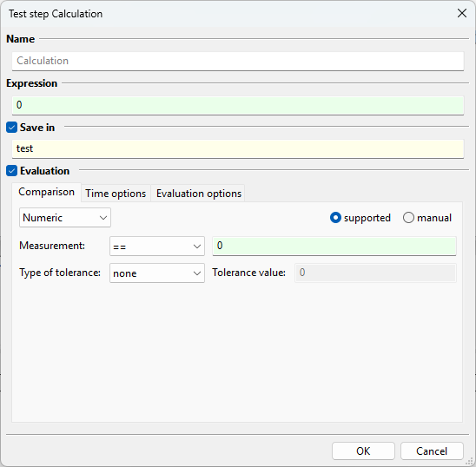
Task: Click the Name field showing Calculation
Action: (238, 61)
